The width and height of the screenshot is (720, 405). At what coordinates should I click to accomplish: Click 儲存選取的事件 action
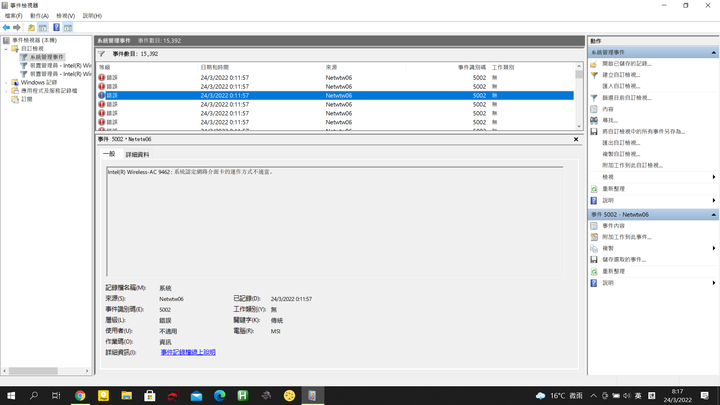[x=624, y=259]
